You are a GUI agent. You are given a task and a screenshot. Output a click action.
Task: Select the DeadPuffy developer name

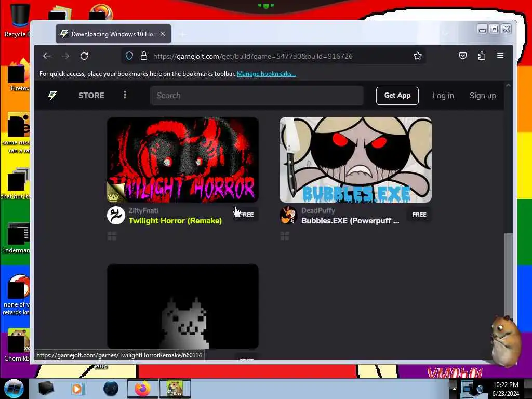tap(318, 210)
